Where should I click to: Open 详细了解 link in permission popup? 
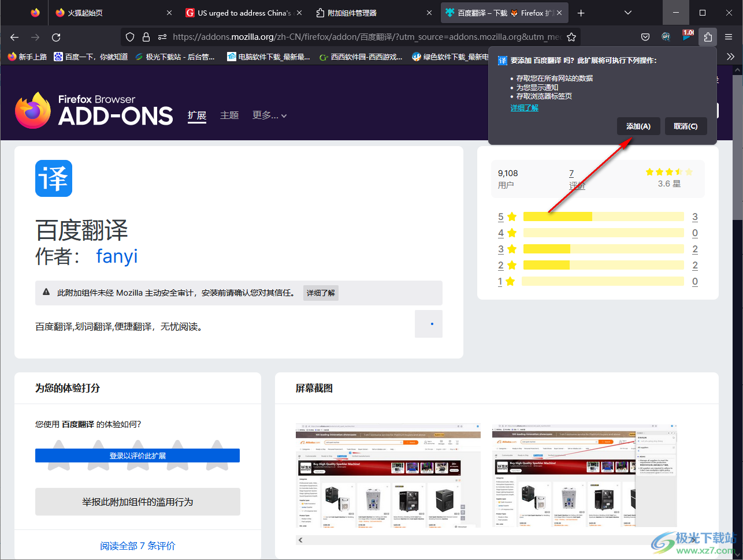[x=524, y=107]
